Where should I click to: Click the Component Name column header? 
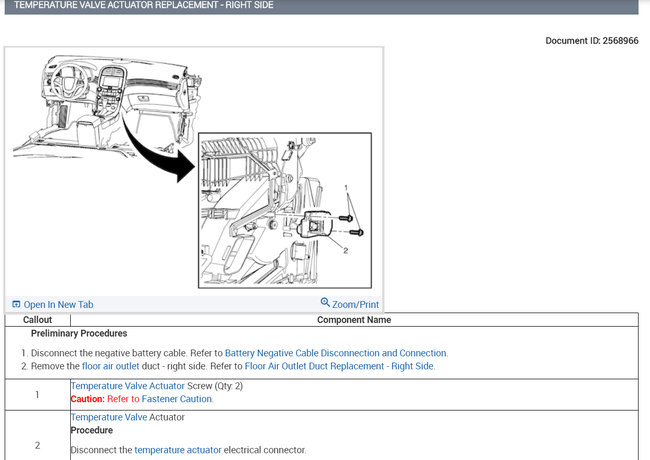[354, 320]
